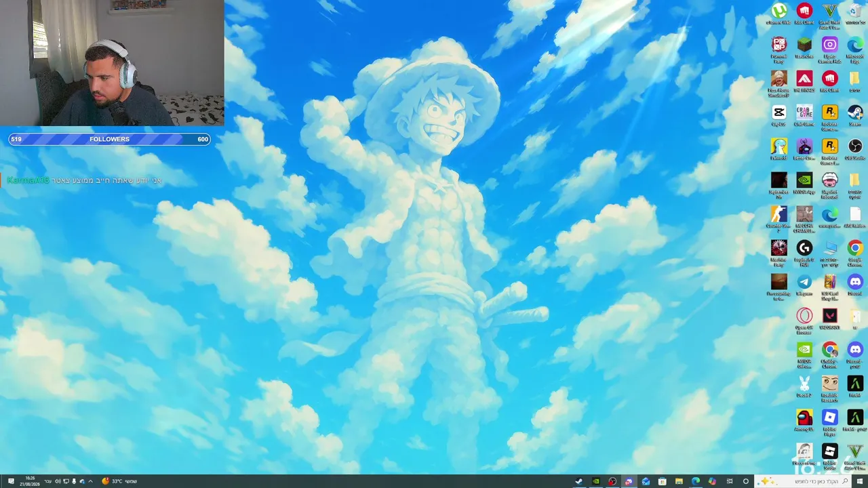Launch THE FINALS from the desktop
868x488 pixels.
pos(804,81)
